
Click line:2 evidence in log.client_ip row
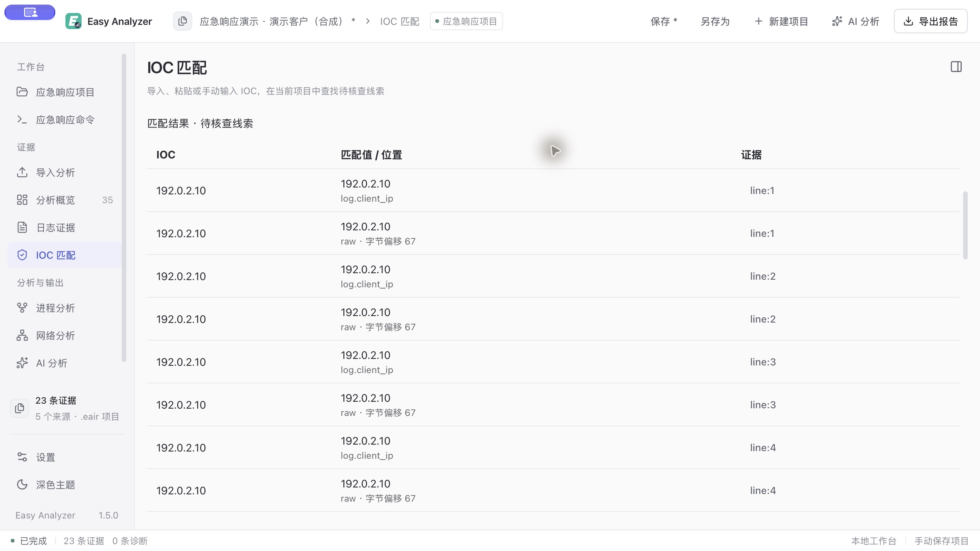click(x=763, y=276)
